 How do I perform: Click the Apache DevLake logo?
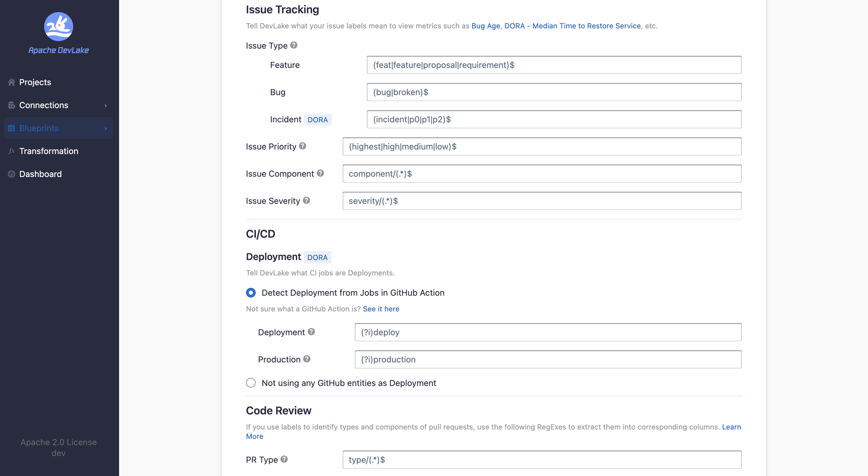(x=58, y=27)
